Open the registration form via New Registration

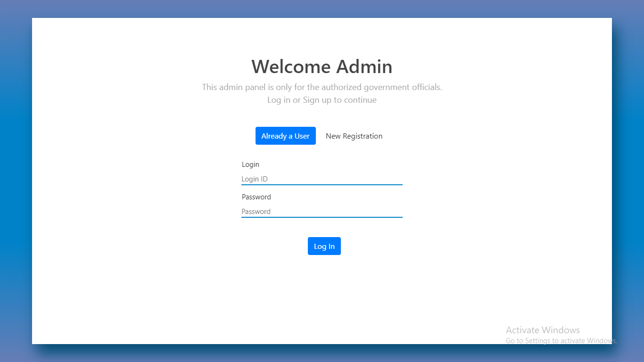point(354,136)
